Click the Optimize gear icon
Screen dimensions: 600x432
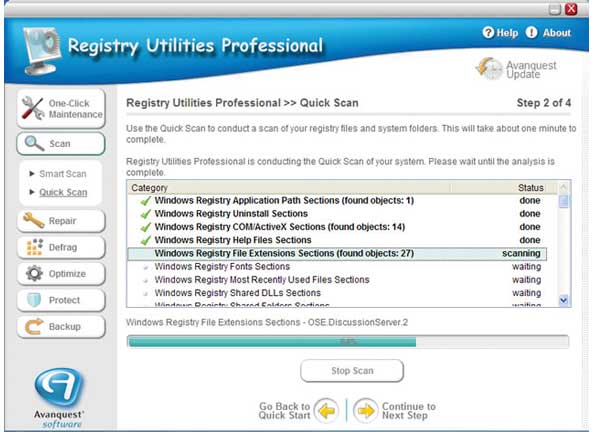(x=34, y=273)
